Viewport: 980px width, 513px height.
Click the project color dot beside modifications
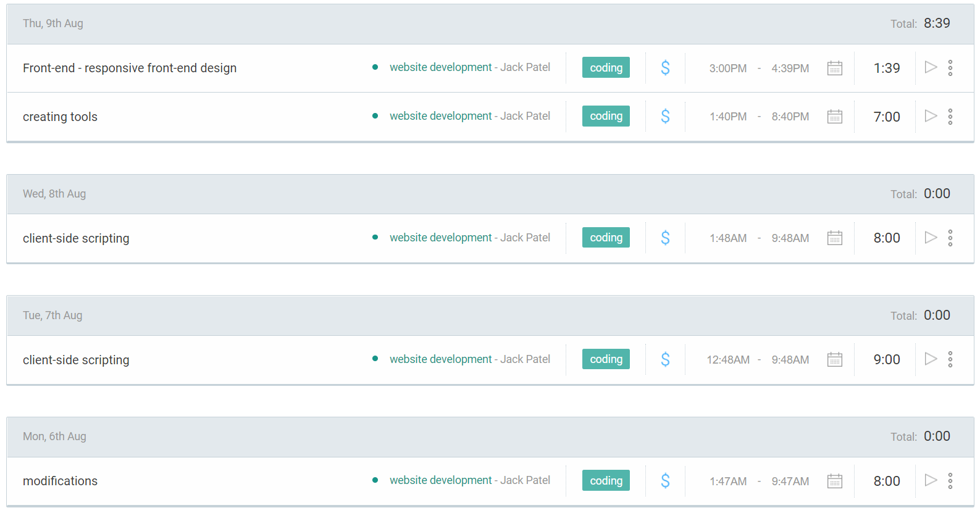375,480
